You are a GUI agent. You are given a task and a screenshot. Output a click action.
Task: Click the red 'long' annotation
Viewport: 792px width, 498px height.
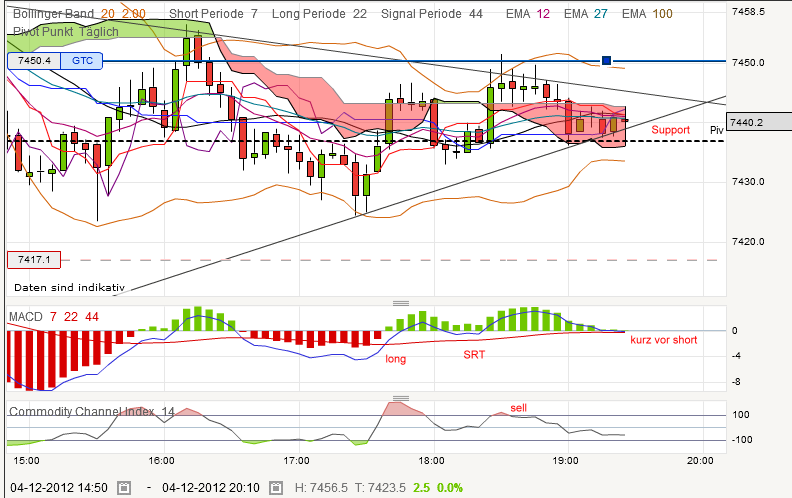pos(395,359)
